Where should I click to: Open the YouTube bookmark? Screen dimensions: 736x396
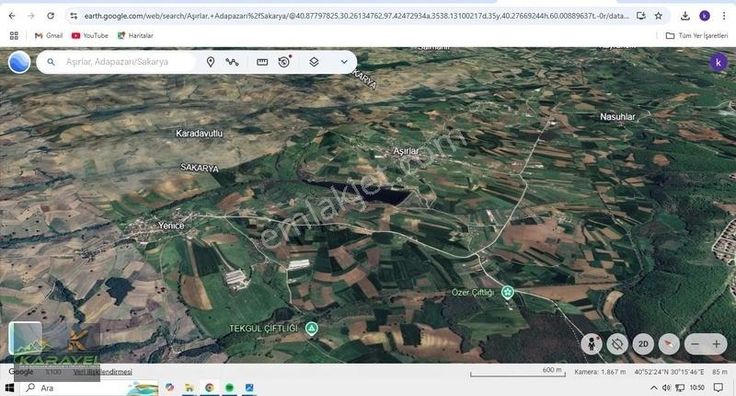tap(90, 36)
